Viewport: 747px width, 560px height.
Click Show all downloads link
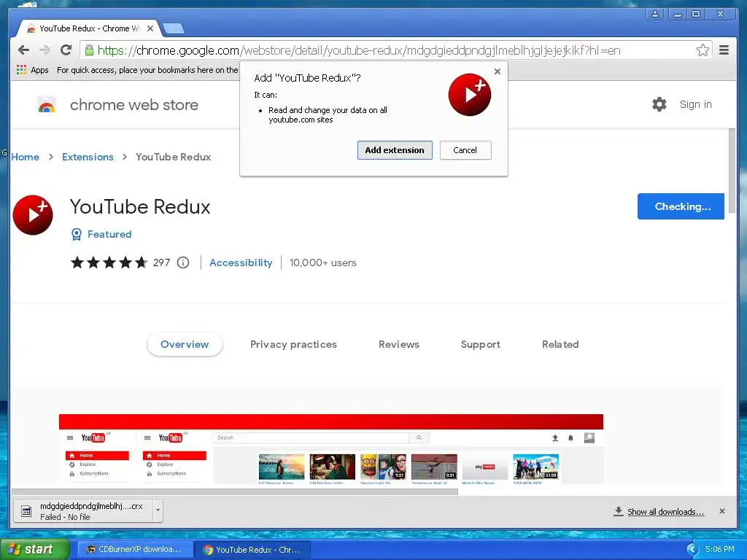point(665,511)
